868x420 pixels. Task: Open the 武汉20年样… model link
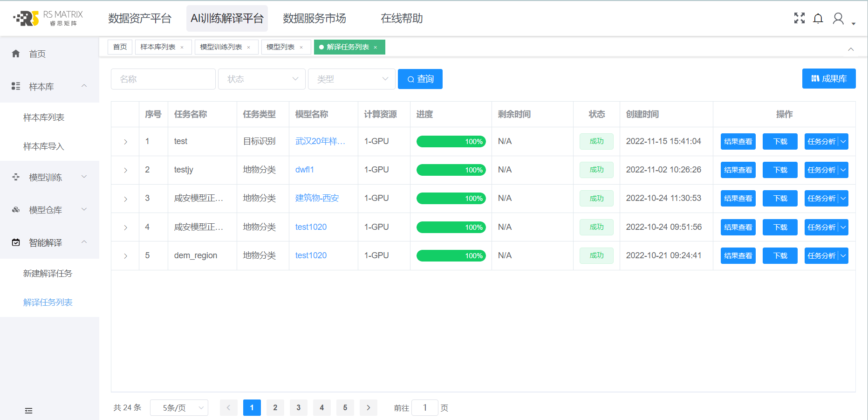[x=320, y=141]
